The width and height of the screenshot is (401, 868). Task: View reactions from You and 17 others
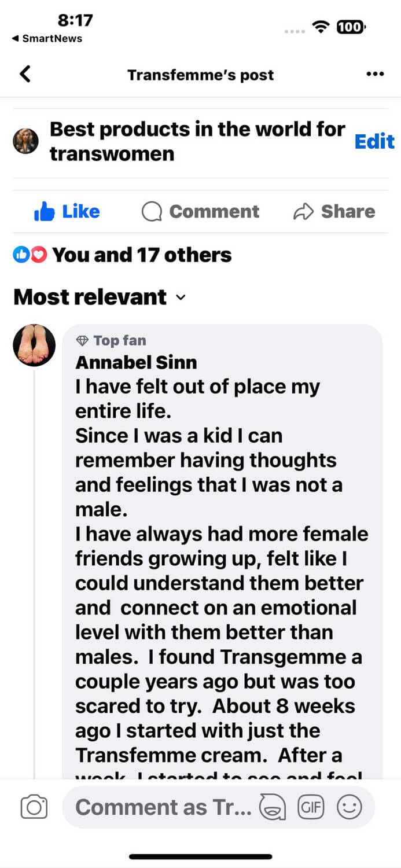tap(142, 255)
